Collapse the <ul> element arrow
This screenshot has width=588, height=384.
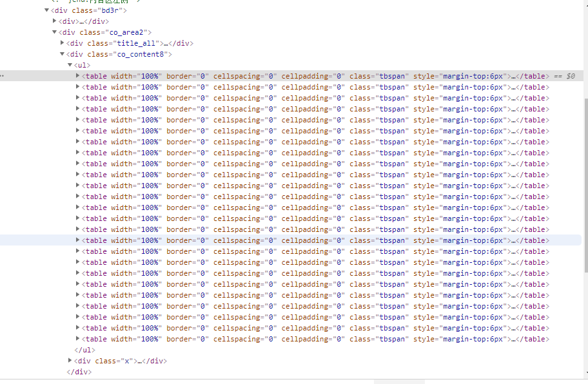pyautogui.click(x=70, y=65)
